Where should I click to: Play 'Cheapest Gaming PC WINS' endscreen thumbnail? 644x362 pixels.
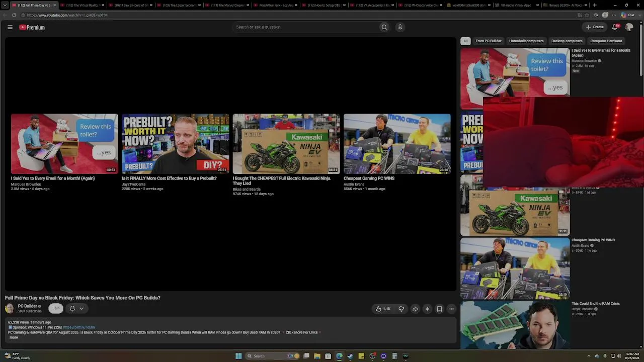tap(397, 144)
